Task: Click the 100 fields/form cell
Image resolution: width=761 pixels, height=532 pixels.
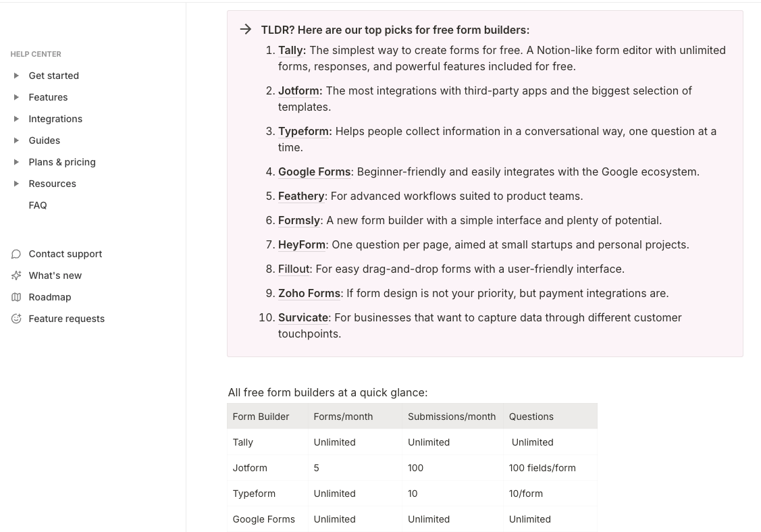Action: [550, 468]
